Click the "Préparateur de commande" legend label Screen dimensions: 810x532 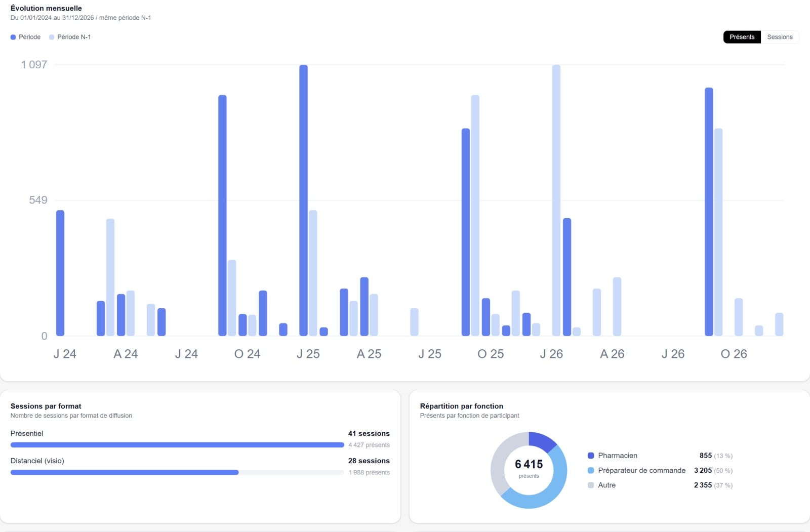(x=642, y=470)
